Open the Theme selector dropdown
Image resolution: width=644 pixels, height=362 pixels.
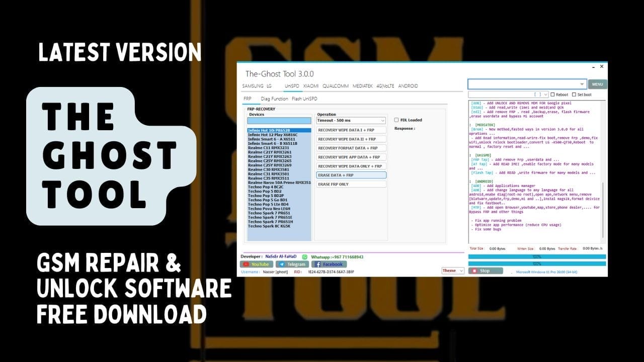452,270
